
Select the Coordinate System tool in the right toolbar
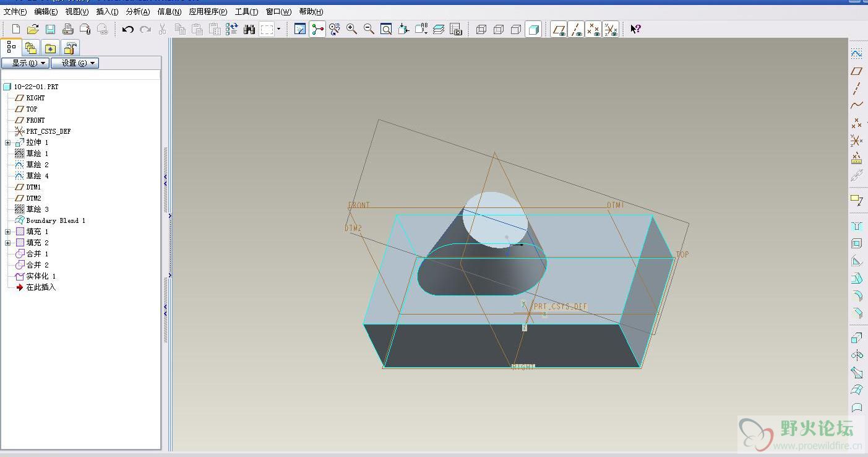point(857,141)
